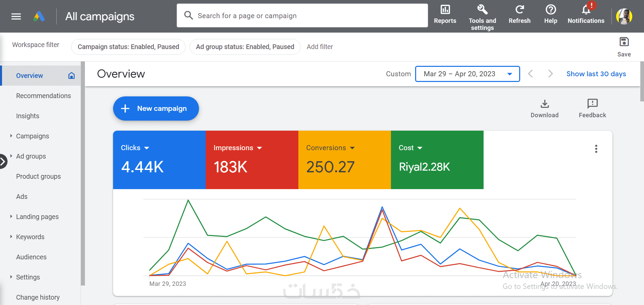Open the hamburger main menu
644x305 pixels.
(x=16, y=16)
